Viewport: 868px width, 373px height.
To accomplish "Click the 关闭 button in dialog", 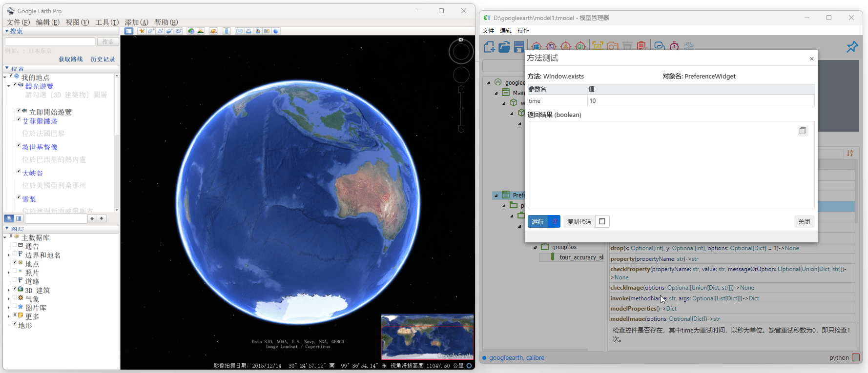I will (804, 221).
